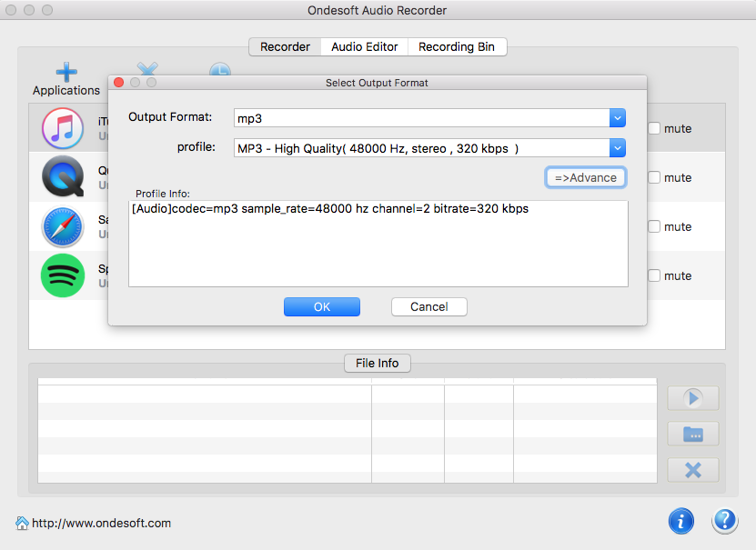The height and width of the screenshot is (550, 756).
Task: Close the Select Output Format dialog
Action: 118,83
